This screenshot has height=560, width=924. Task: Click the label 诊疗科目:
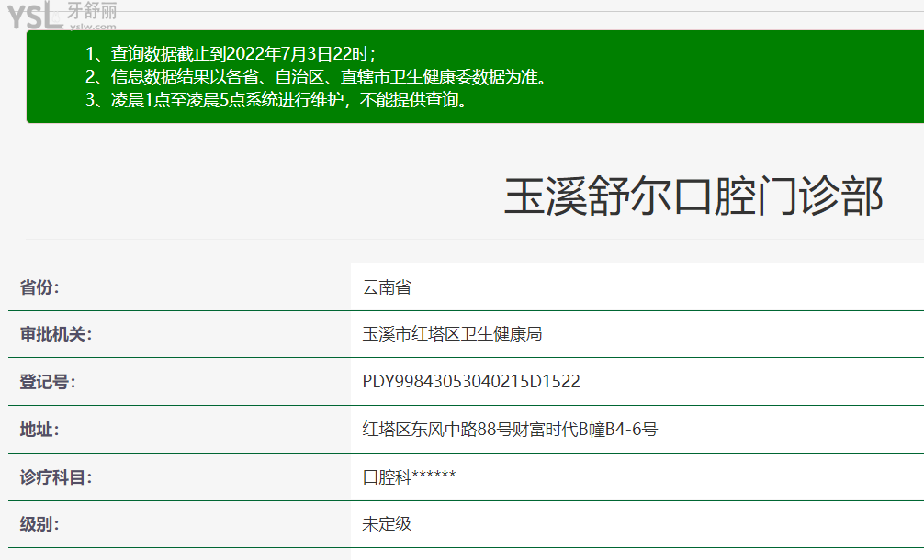(x=56, y=477)
